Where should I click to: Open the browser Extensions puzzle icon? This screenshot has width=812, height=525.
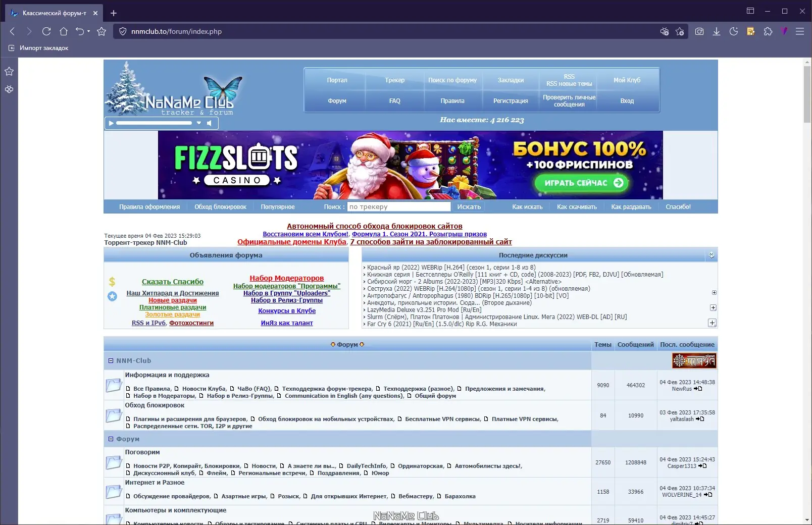768,31
